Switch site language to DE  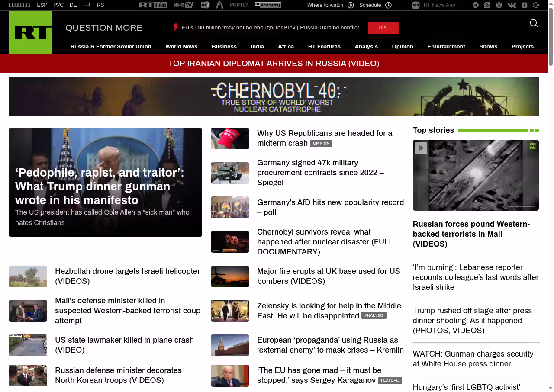[x=73, y=5]
